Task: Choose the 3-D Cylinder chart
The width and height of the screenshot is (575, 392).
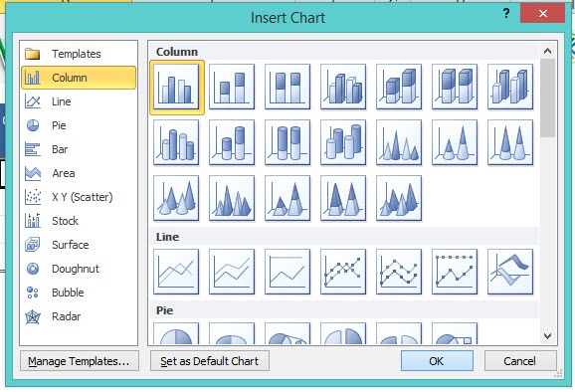Action: (343, 142)
